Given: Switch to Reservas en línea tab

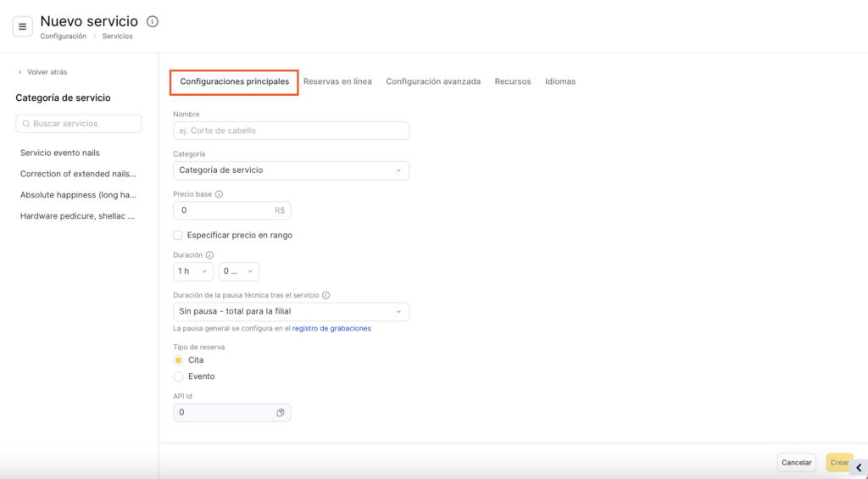Looking at the screenshot, I should tap(337, 81).
